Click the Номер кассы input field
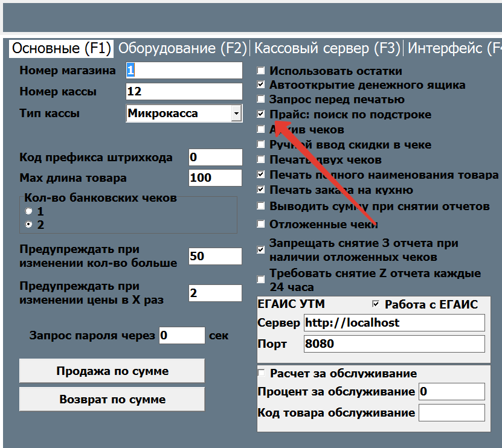Screen dimensions: 502x448 point(184,92)
